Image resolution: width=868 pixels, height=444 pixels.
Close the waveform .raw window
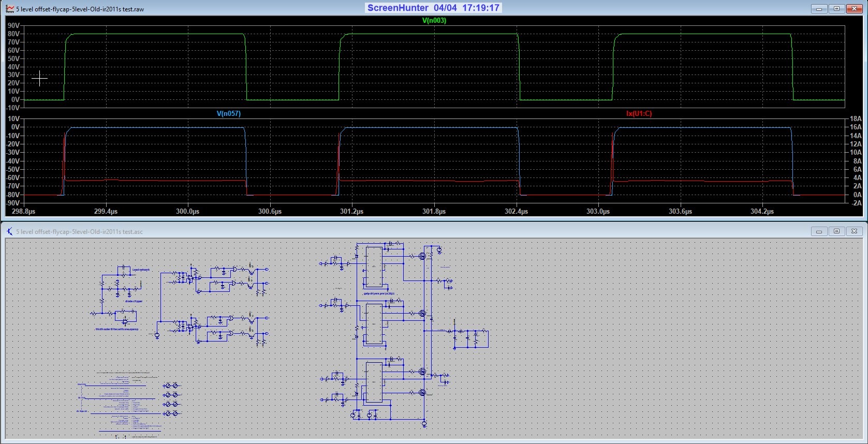pyautogui.click(x=854, y=9)
